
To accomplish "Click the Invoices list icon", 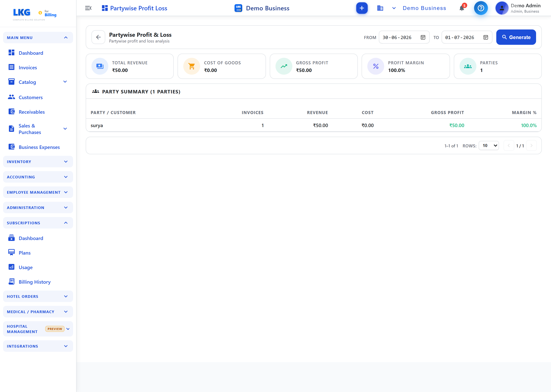I will coord(11,67).
